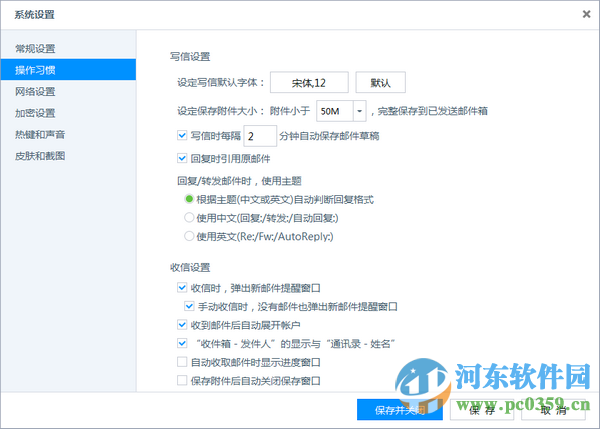Select 操作习惯 in the sidebar
The height and width of the screenshot is (429, 600).
click(x=68, y=70)
